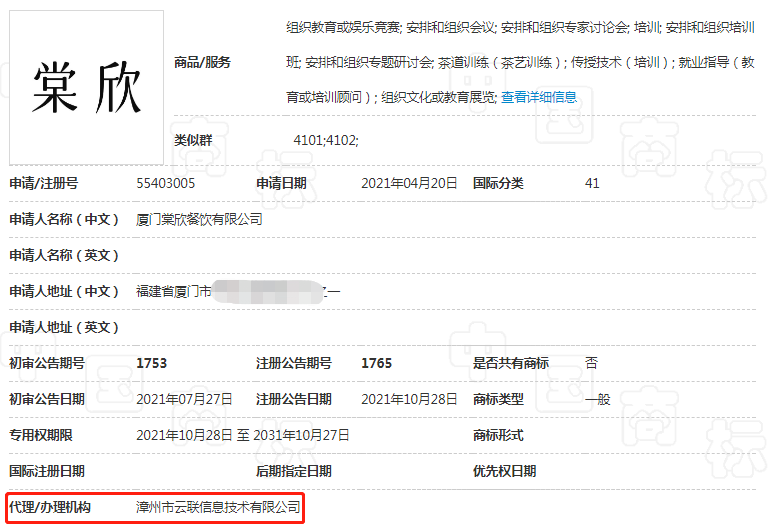Select preliminary announcement date 2021年07月27日
776x525 pixels.
point(184,399)
